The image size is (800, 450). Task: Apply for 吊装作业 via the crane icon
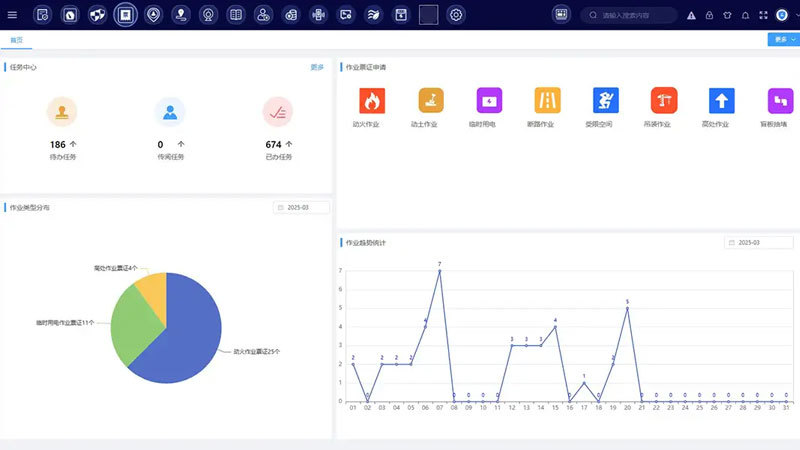[x=664, y=101]
